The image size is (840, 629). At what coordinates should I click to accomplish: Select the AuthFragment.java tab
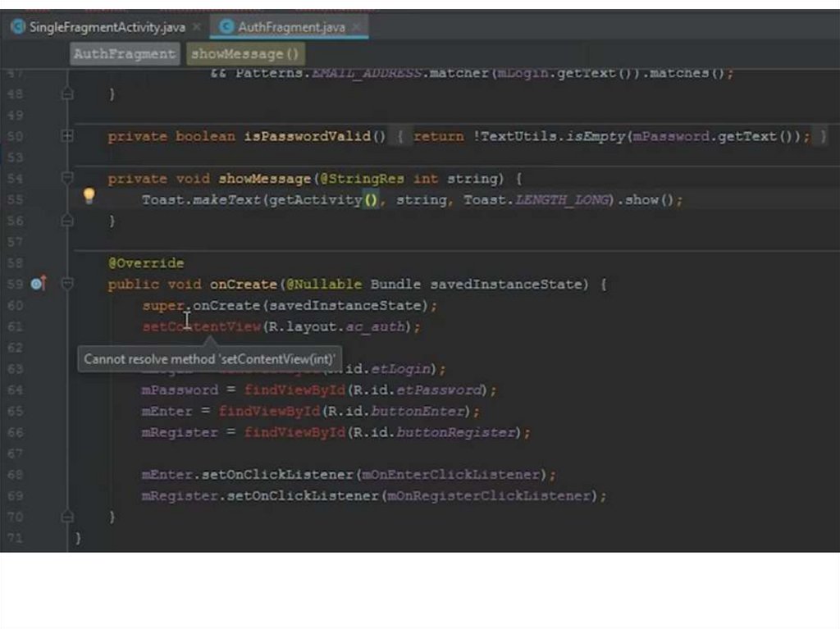pos(291,27)
